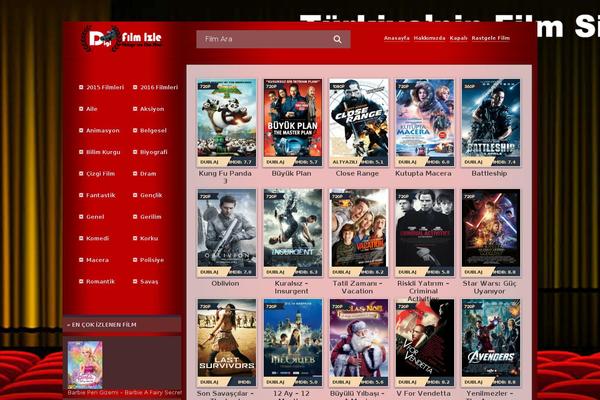Image resolution: width=600 pixels, height=400 pixels.
Task: Click the search magnifier icon
Action: point(337,39)
